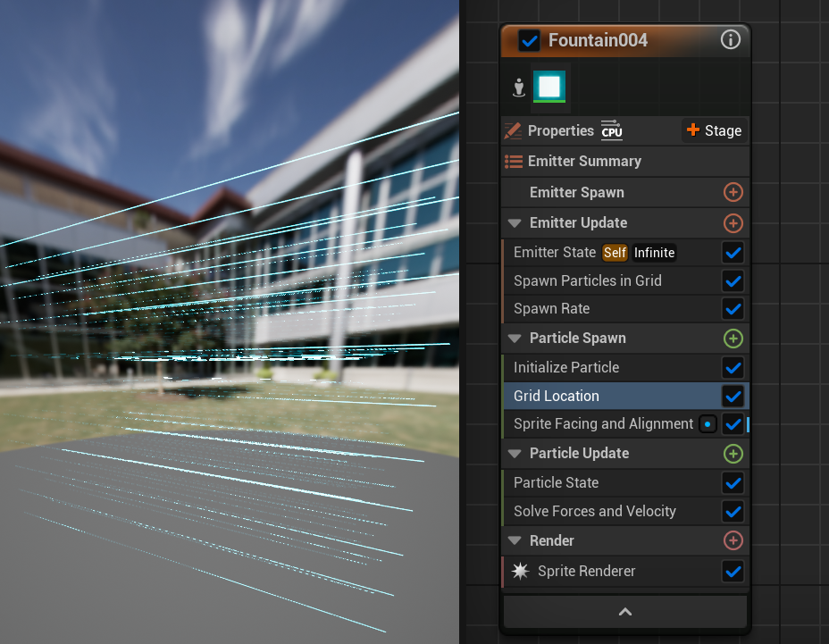
Task: Add module to Emitter Spawn
Action: coord(733,192)
